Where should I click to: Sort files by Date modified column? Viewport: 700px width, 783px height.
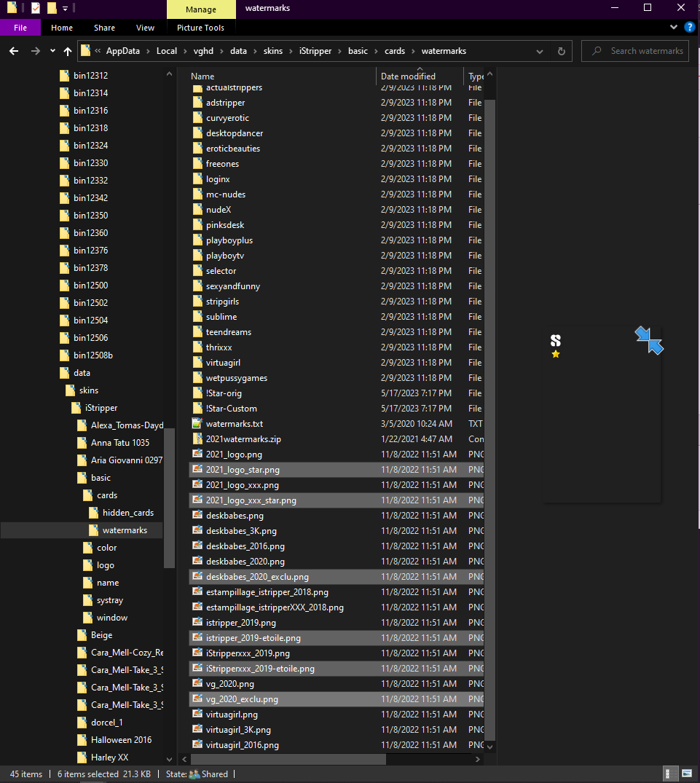[x=408, y=76]
